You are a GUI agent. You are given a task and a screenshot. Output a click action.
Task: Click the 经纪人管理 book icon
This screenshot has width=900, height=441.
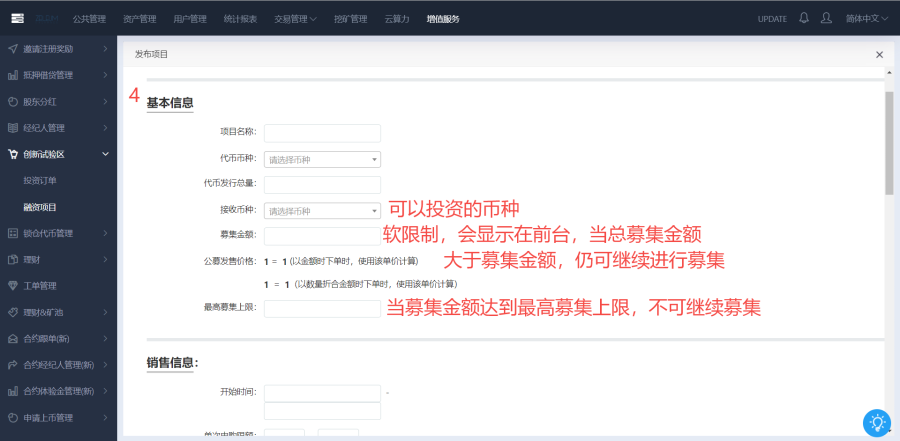click(13, 128)
